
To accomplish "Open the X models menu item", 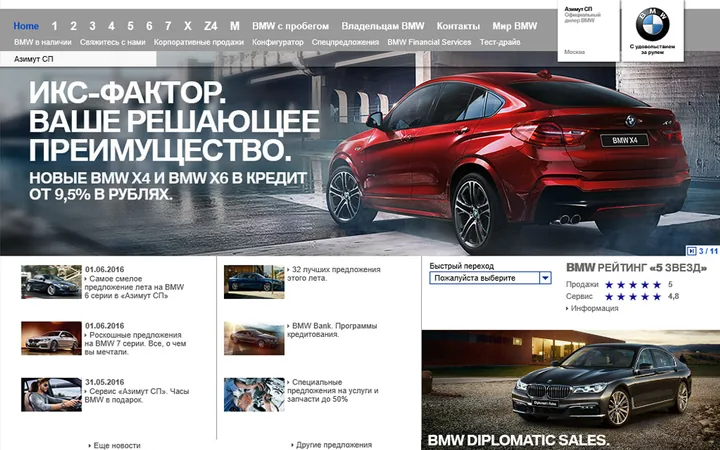I will 187,26.
